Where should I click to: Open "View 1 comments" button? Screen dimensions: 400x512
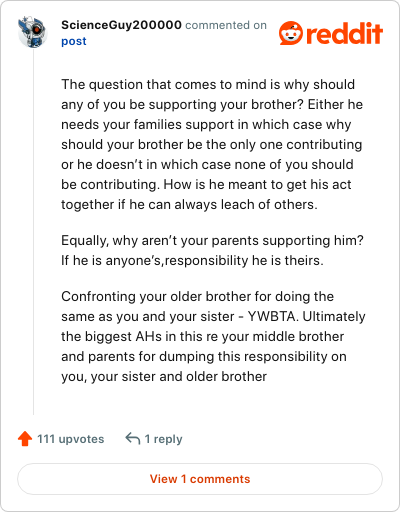pos(200,479)
